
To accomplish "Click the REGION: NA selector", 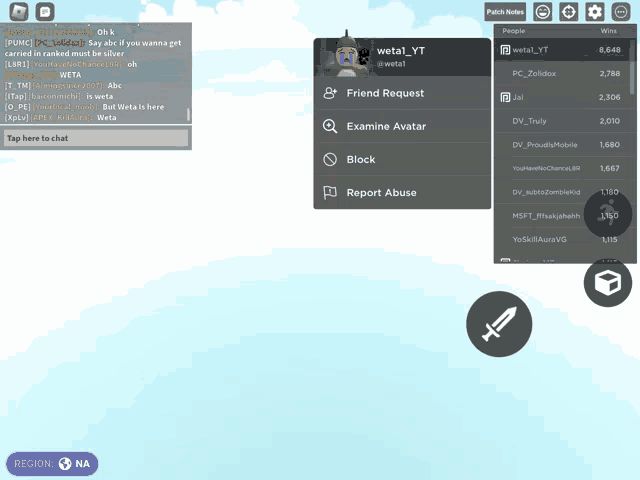I will click(52, 464).
